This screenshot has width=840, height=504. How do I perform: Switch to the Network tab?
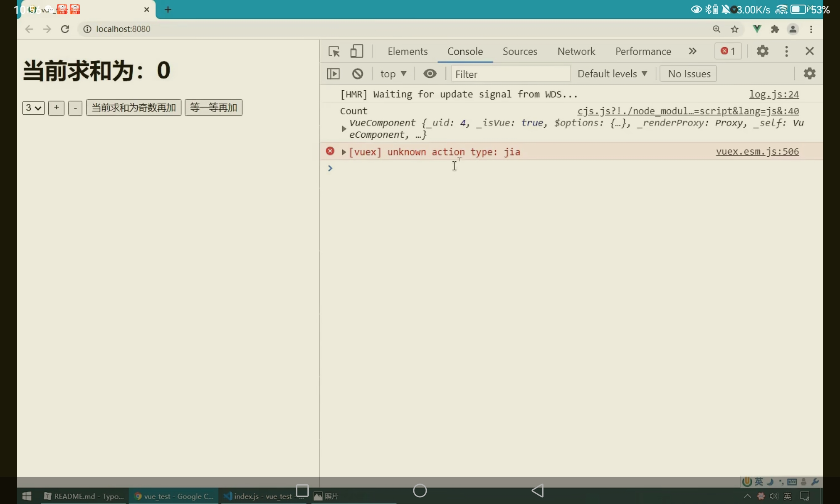click(576, 51)
